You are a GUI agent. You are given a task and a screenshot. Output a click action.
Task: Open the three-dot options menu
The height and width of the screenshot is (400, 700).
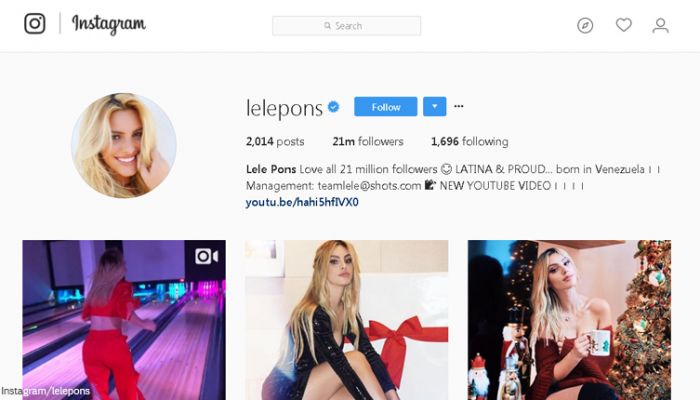(458, 106)
